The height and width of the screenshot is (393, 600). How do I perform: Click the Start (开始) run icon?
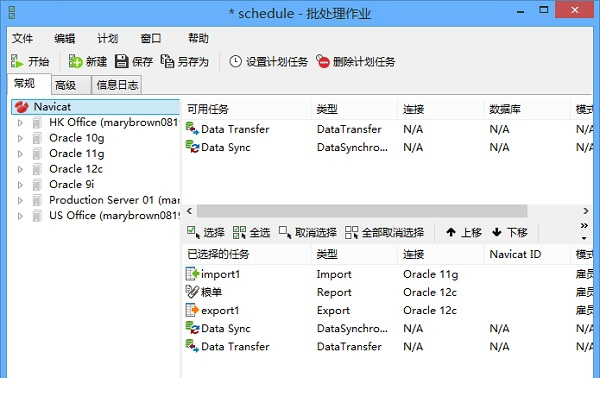coord(16,61)
